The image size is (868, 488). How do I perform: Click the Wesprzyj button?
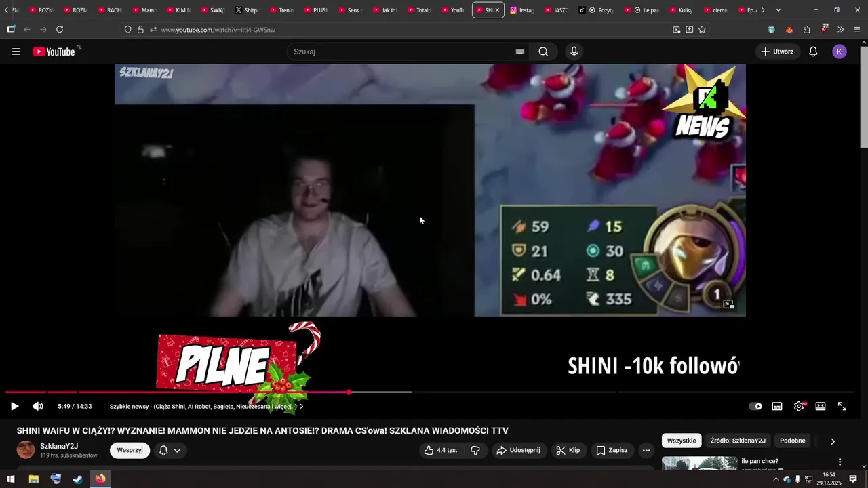[x=130, y=450]
